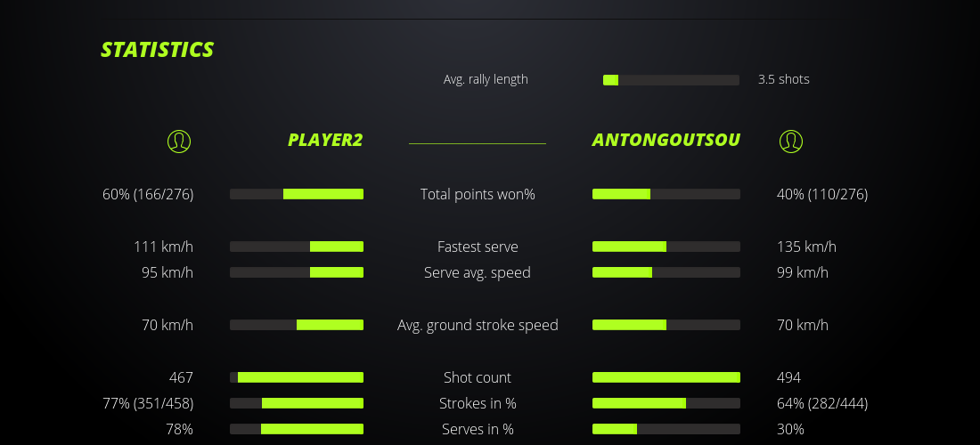Click PLAYER2's total points won bar
This screenshot has width=980, height=445.
(297, 194)
